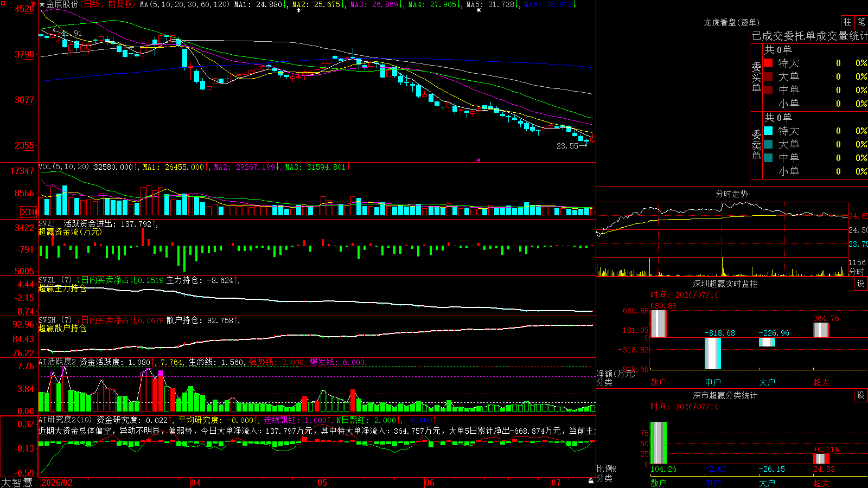Select the MA5: 31.738 value
This screenshot has width=868, height=488.
coord(490,4)
